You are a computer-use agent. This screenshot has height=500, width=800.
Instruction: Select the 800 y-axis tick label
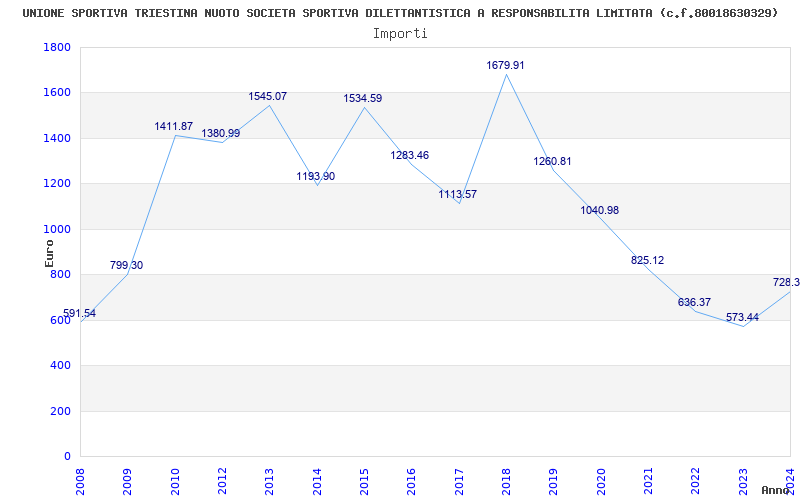pos(61,275)
